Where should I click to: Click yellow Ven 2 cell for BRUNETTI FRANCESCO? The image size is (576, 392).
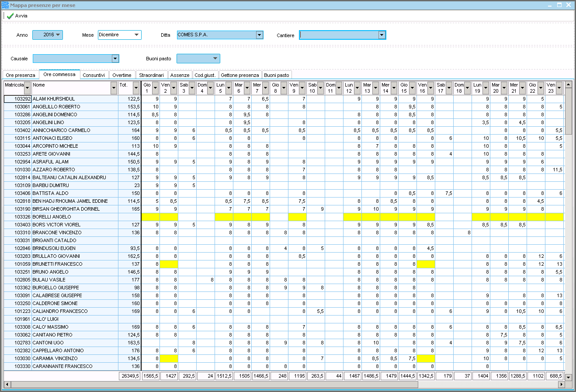[169, 264]
